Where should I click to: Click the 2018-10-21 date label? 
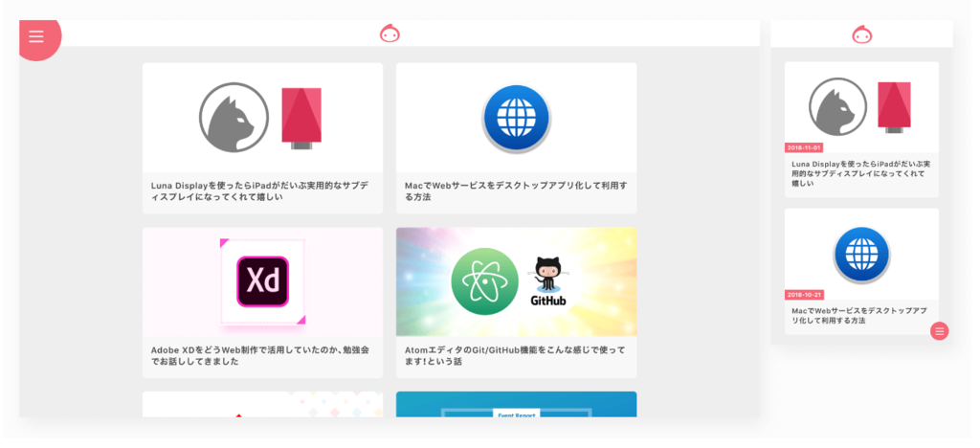[804, 295]
